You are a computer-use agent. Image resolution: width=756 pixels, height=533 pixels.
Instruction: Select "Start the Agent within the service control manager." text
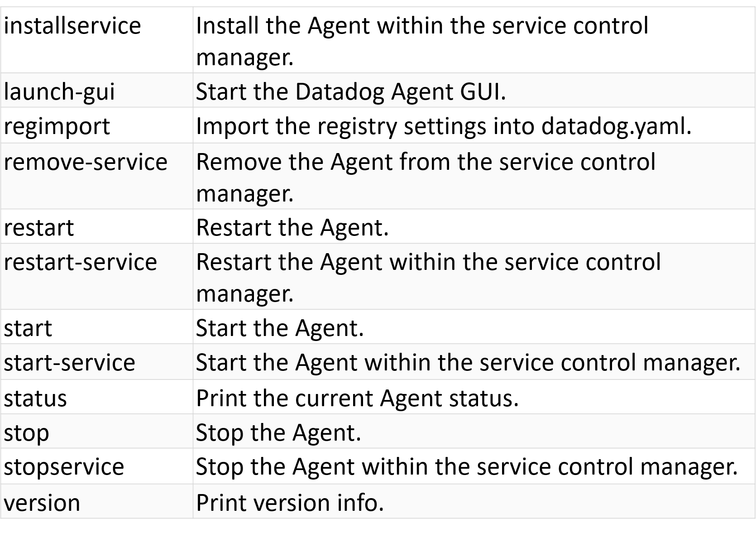[x=468, y=363]
